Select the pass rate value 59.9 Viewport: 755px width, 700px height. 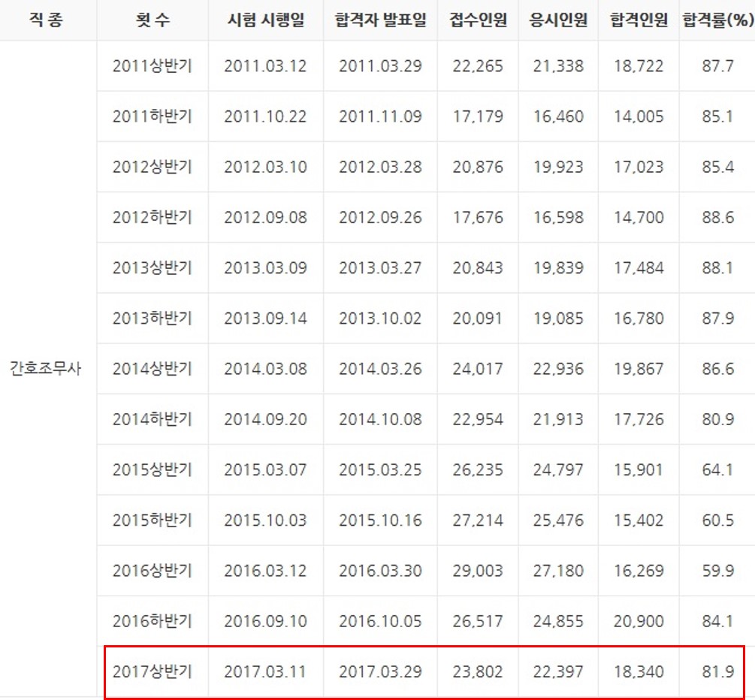pos(717,571)
